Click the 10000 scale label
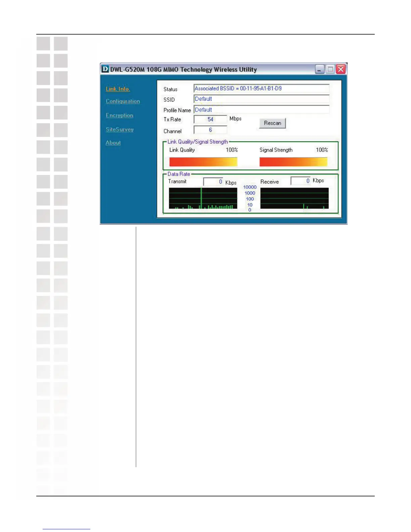Image resolution: width=411 pixels, height=532 pixels. [250, 187]
